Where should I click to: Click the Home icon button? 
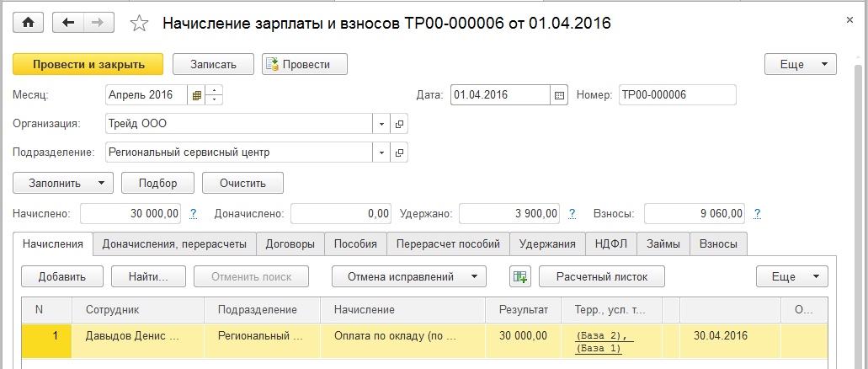pyautogui.click(x=29, y=23)
